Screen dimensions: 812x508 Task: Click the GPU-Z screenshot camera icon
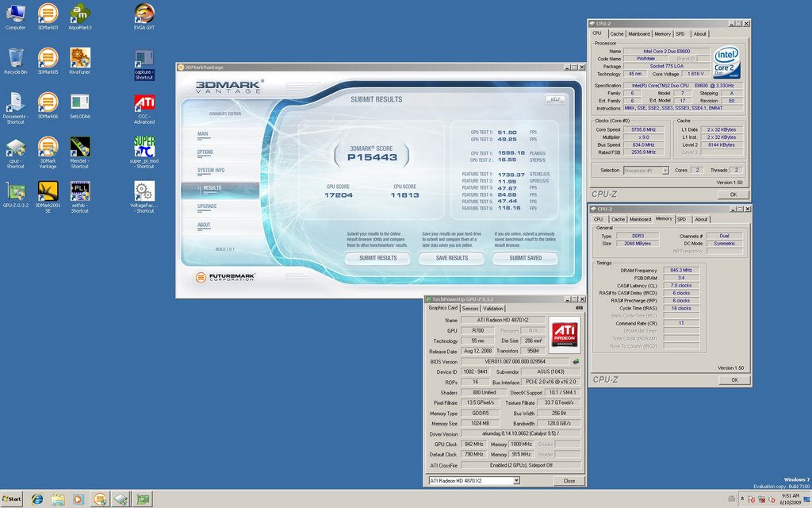click(579, 308)
